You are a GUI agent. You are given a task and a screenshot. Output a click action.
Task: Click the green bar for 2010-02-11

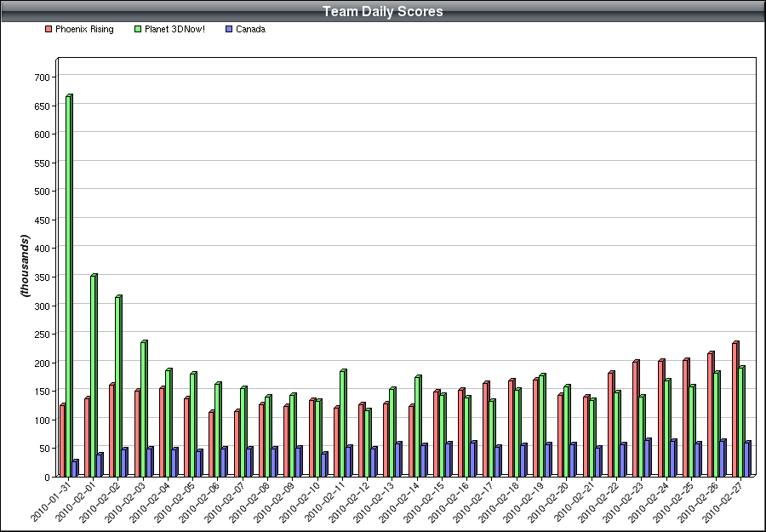(343, 423)
